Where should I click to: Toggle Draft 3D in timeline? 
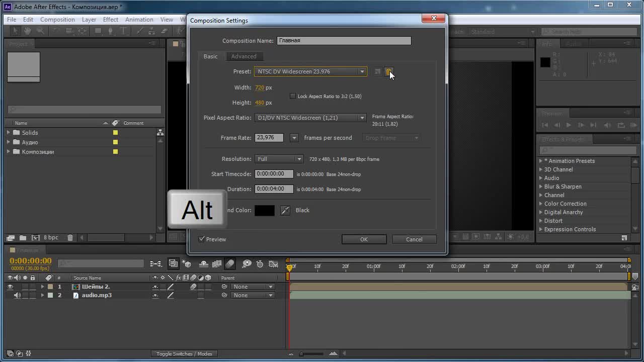point(186,263)
